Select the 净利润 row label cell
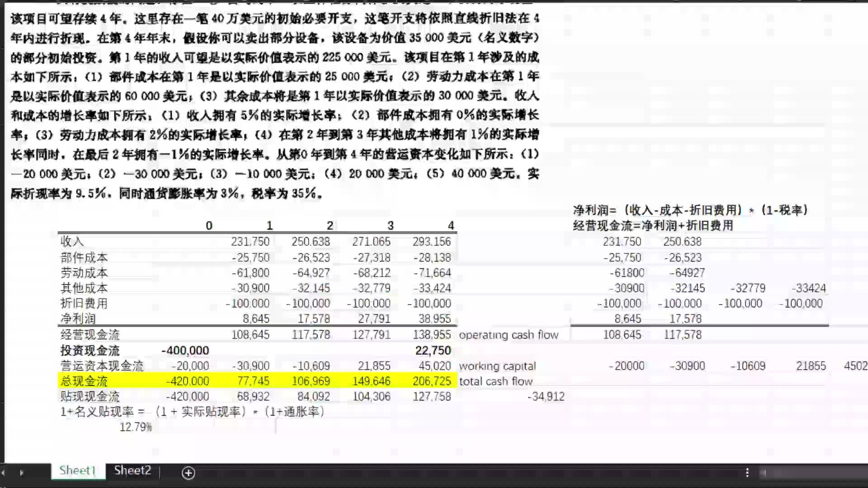 tap(78, 319)
